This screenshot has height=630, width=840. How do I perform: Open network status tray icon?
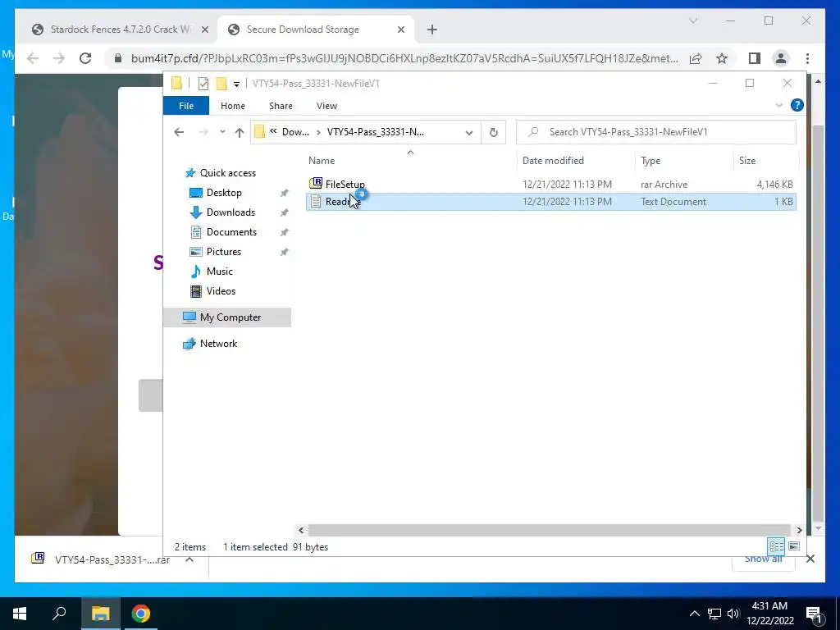coord(714,614)
